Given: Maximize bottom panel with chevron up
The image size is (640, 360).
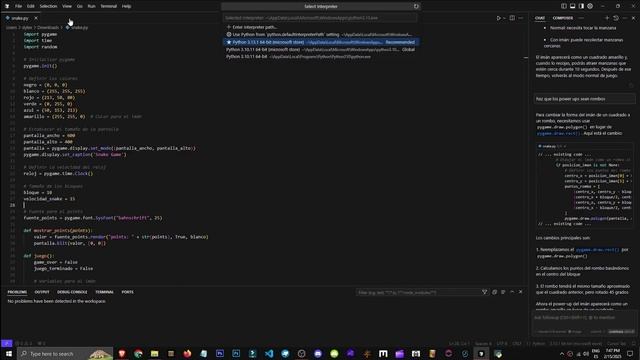Looking at the screenshot, I should coord(512,292).
